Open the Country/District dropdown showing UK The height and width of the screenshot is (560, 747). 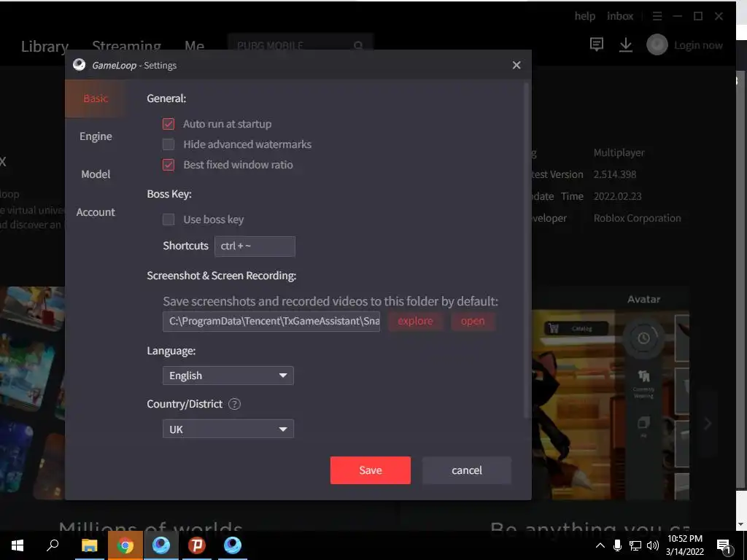pos(228,429)
